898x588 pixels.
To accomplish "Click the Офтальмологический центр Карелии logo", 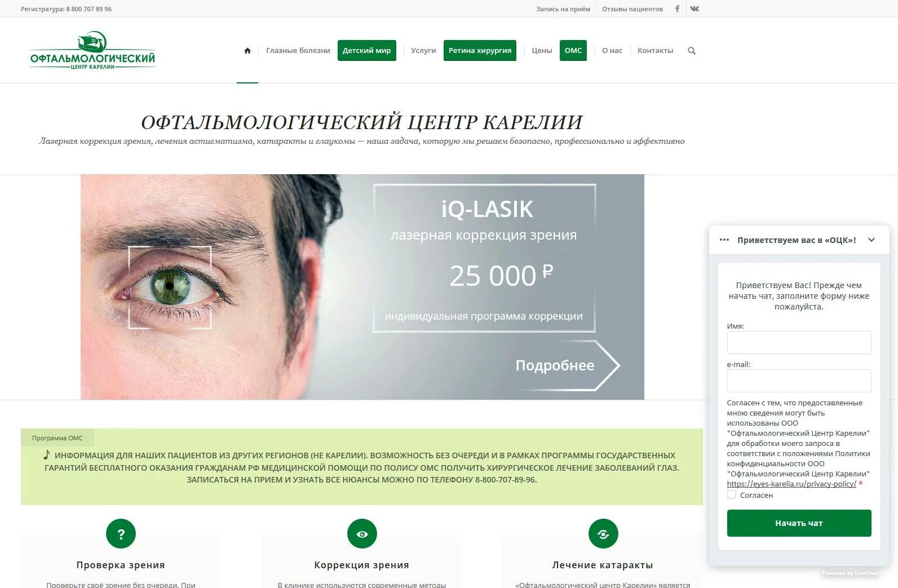I will 92,50.
